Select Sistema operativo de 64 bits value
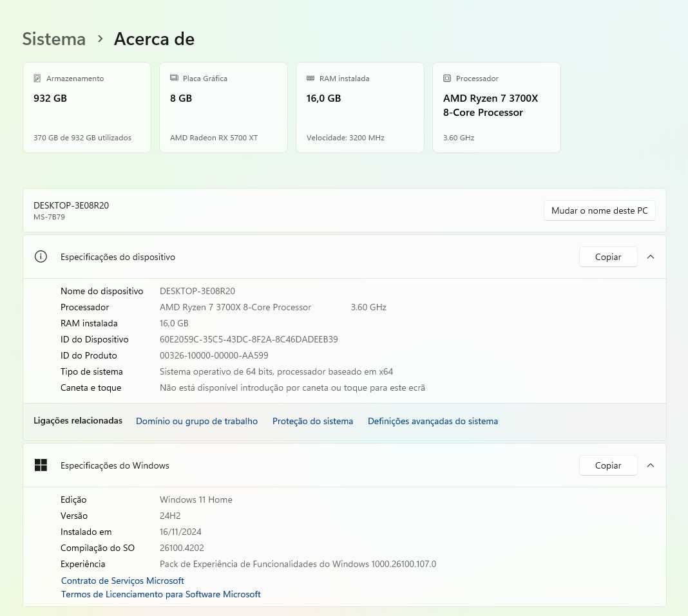Screen dimensions: 688x616 276,371
